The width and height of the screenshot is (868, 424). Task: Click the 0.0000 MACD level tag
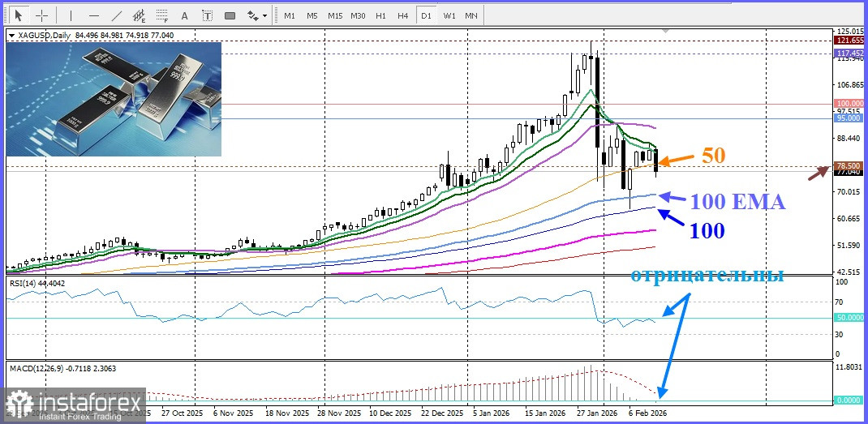(849, 400)
